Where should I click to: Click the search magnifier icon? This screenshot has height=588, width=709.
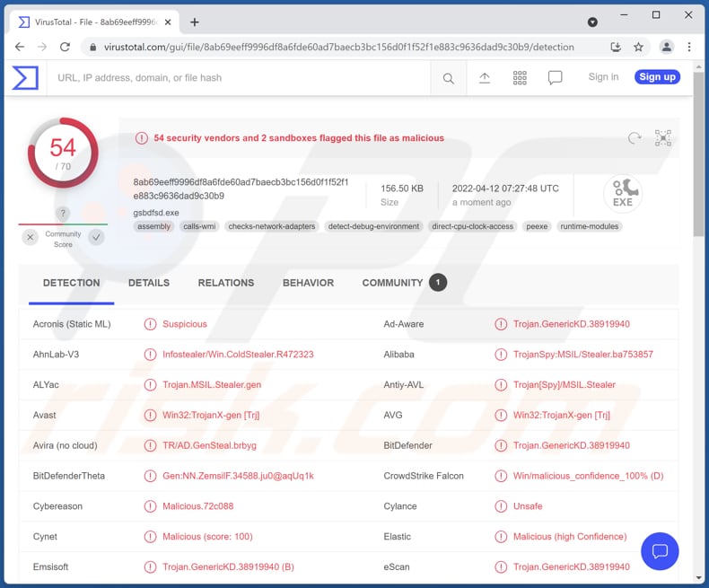[448, 78]
